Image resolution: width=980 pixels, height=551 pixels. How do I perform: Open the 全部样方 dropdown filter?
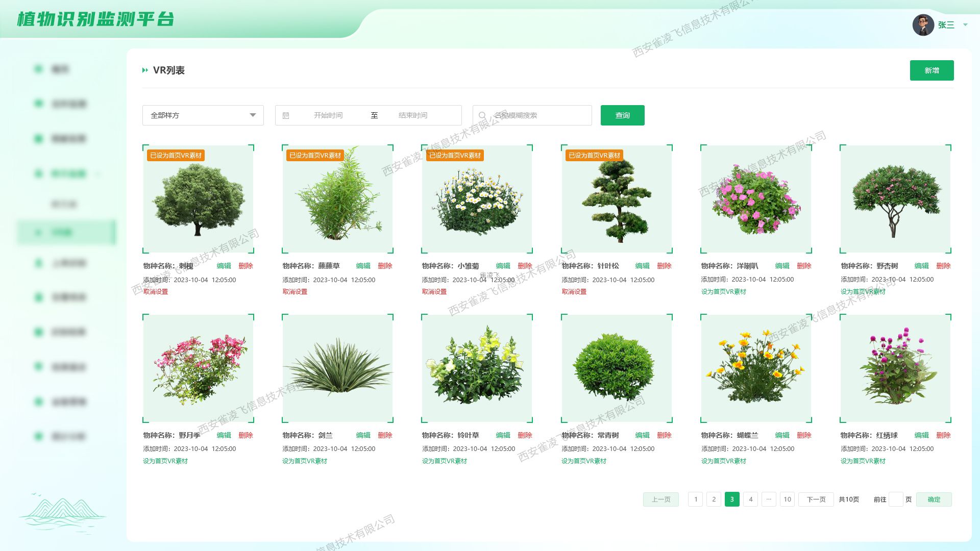pyautogui.click(x=203, y=115)
